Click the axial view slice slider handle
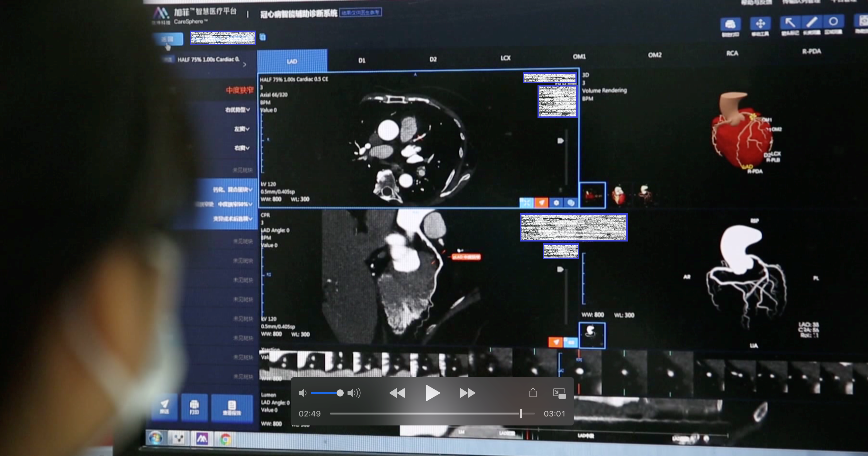 pos(560,141)
